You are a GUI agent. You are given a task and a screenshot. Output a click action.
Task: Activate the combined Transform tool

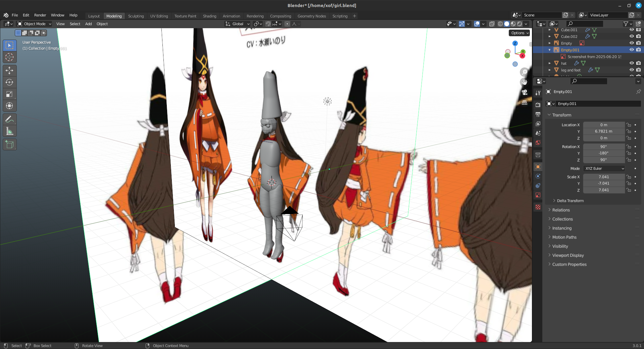(x=9, y=106)
